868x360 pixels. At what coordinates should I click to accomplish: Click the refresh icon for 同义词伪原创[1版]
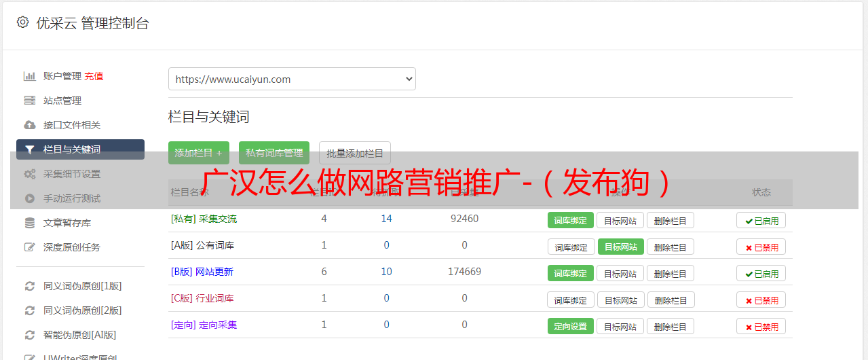click(x=29, y=286)
